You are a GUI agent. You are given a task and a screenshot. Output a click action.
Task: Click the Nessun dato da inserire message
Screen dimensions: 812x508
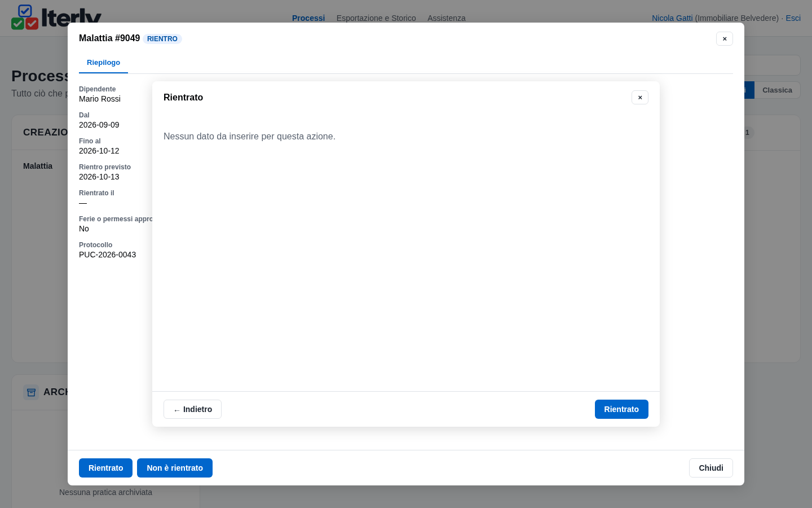pyautogui.click(x=249, y=137)
